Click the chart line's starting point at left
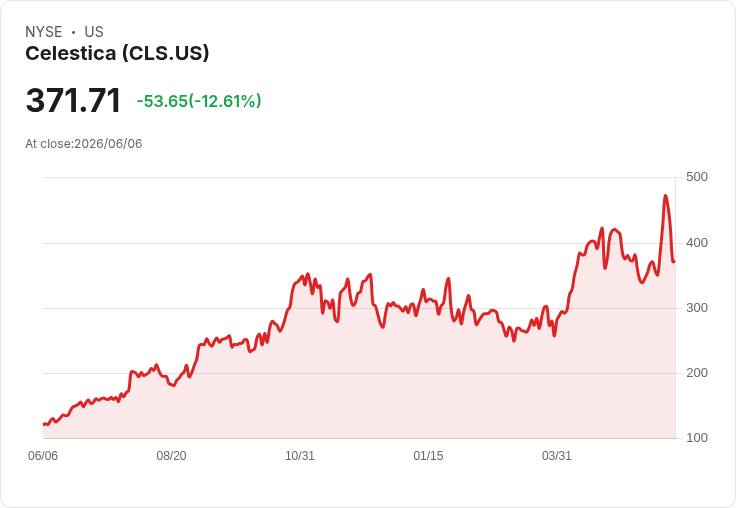Image resolution: width=736 pixels, height=508 pixels. [44, 424]
